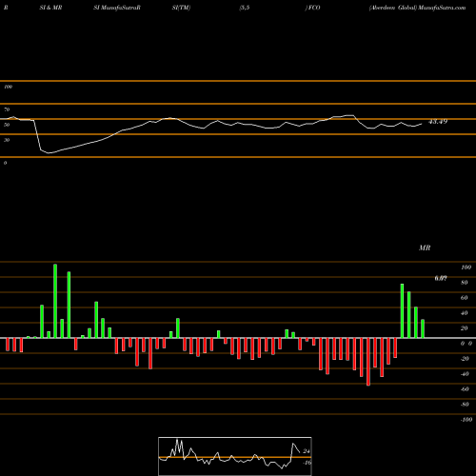Viewport: 476px width, 476px height.
Task: Click the '-20' label on the MR axis
Action: point(465,359)
